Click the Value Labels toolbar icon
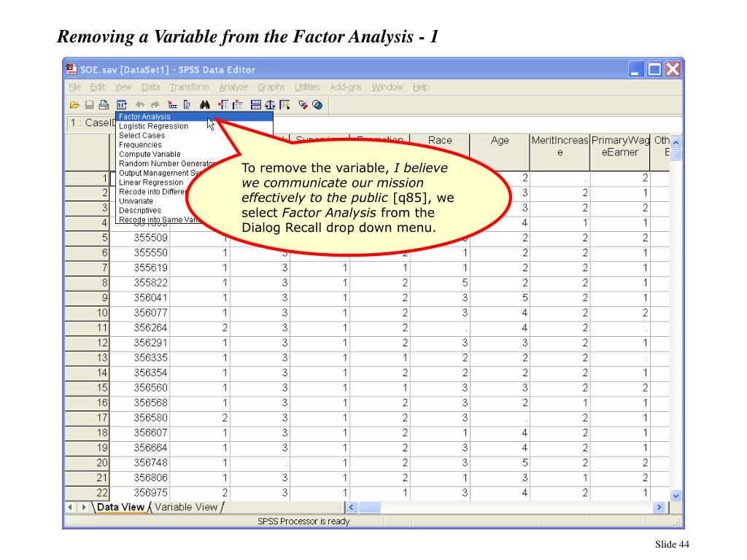This screenshot has height=560, width=747. tap(303, 104)
